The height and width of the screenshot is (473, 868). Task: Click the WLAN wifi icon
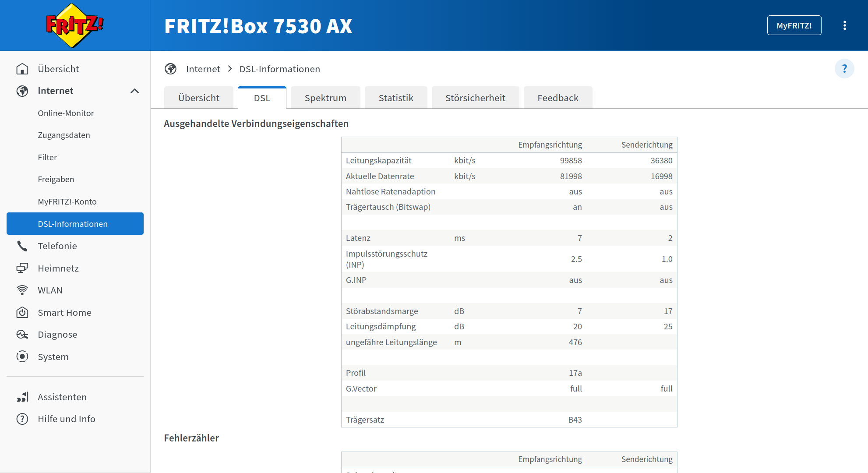[22, 290]
